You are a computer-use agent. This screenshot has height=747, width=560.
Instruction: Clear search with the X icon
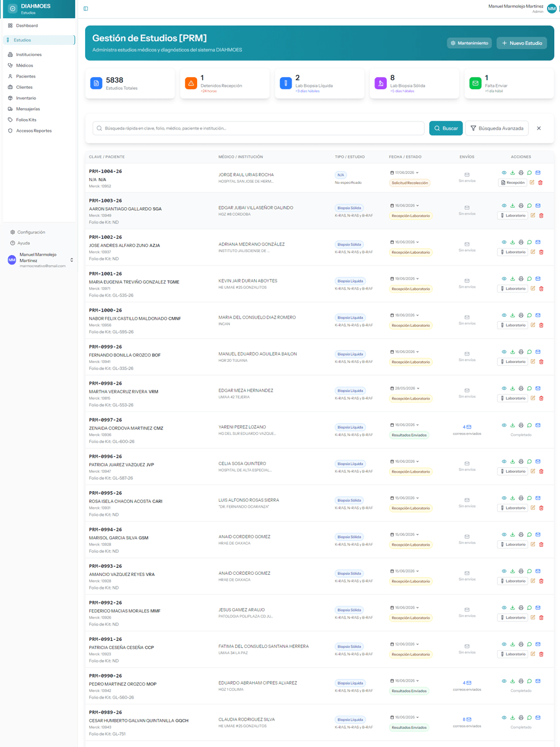point(539,128)
